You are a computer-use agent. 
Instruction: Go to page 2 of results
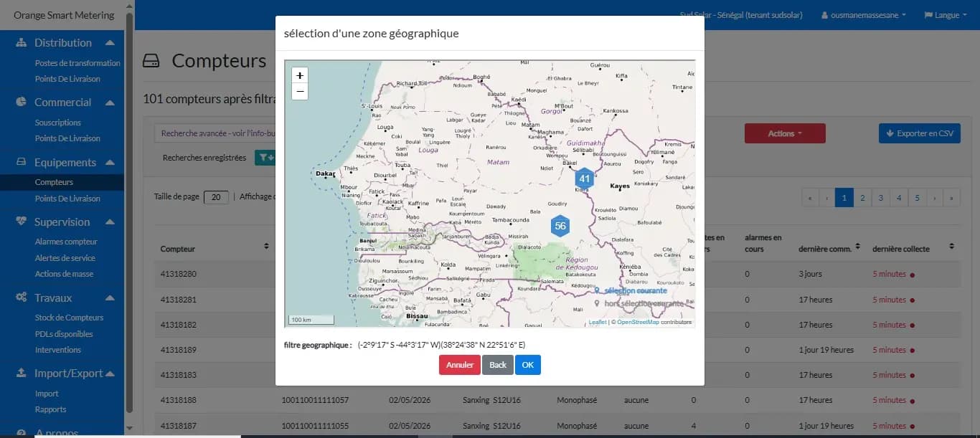[x=862, y=198]
